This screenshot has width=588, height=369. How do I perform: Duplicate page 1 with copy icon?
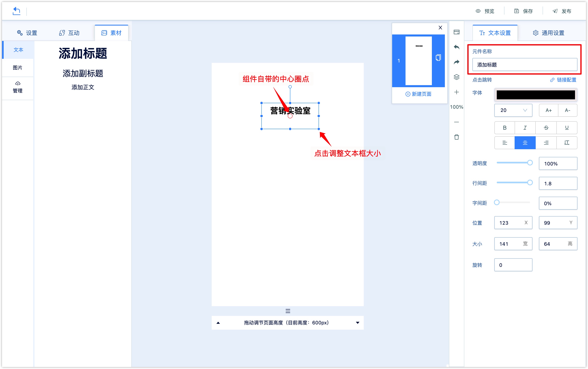coord(438,58)
